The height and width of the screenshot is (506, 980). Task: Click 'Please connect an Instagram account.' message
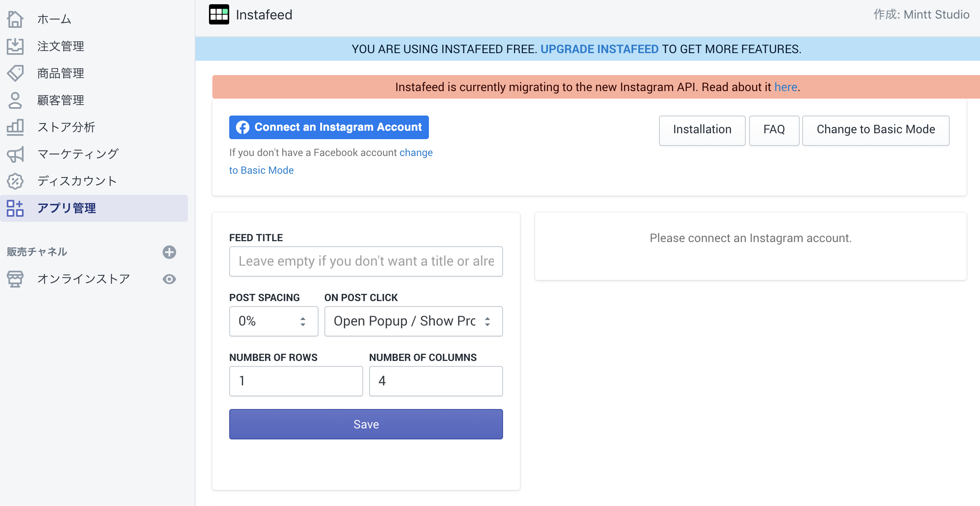tap(751, 238)
